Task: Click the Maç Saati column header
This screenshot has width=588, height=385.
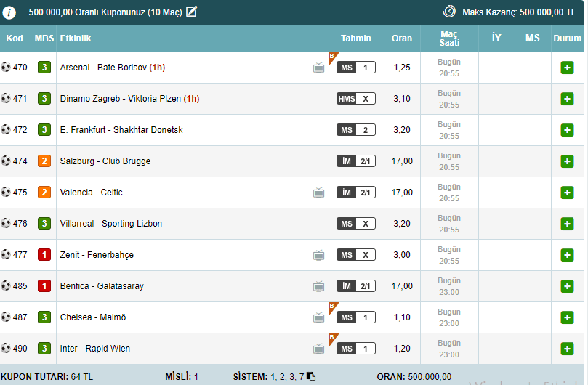Action: [449, 38]
